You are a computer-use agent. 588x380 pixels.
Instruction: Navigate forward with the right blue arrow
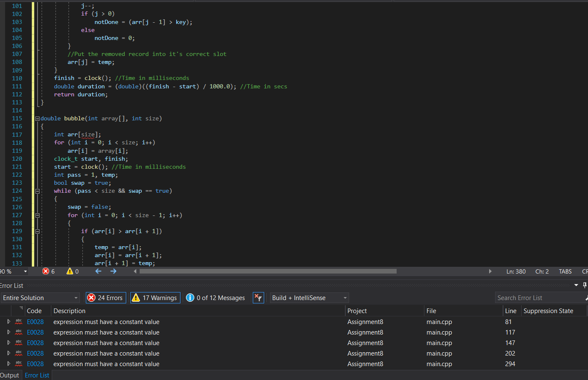pyautogui.click(x=114, y=271)
